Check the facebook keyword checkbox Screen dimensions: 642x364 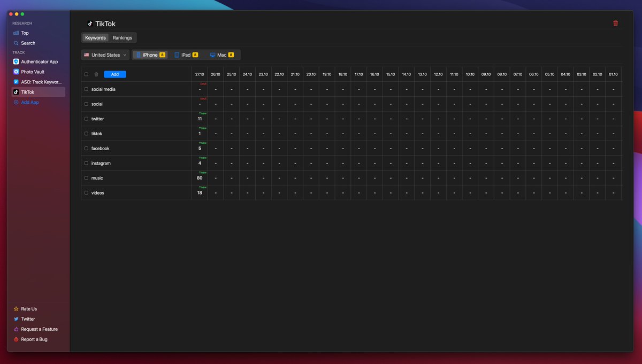coord(86,149)
